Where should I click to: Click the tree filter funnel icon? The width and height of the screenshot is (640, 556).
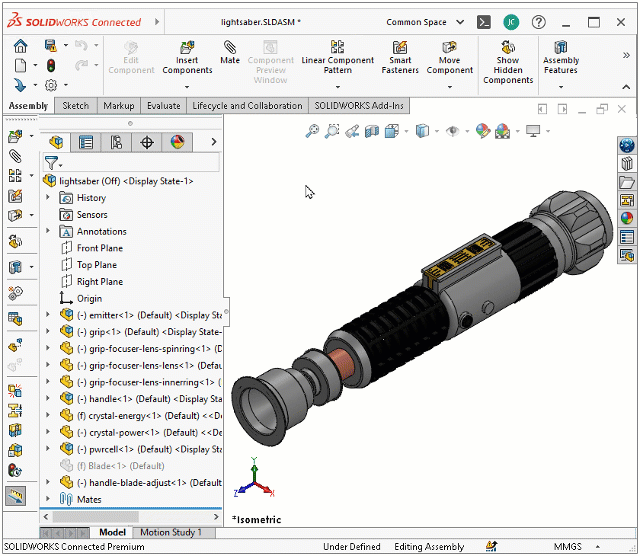[x=51, y=163]
